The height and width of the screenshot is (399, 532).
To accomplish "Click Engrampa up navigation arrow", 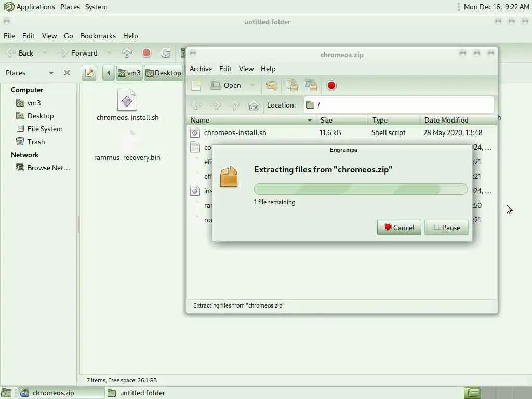I will click(235, 105).
